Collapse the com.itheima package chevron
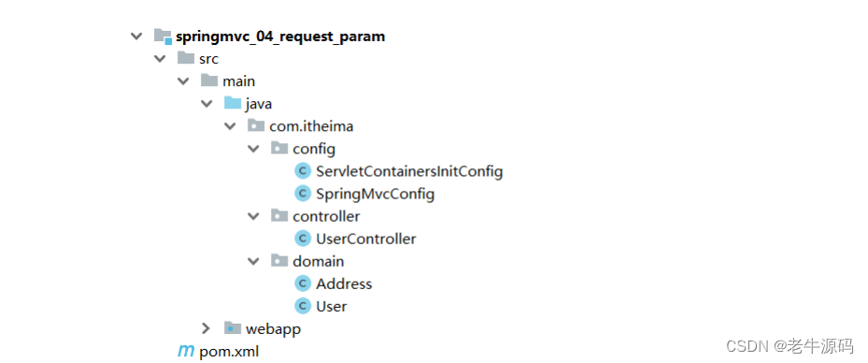 click(230, 126)
